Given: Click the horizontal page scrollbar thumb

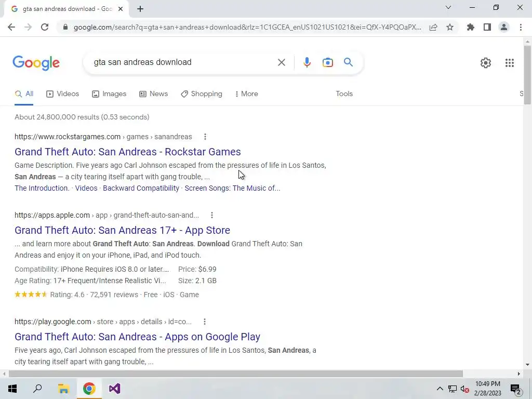Looking at the screenshot, I should pos(235,374).
